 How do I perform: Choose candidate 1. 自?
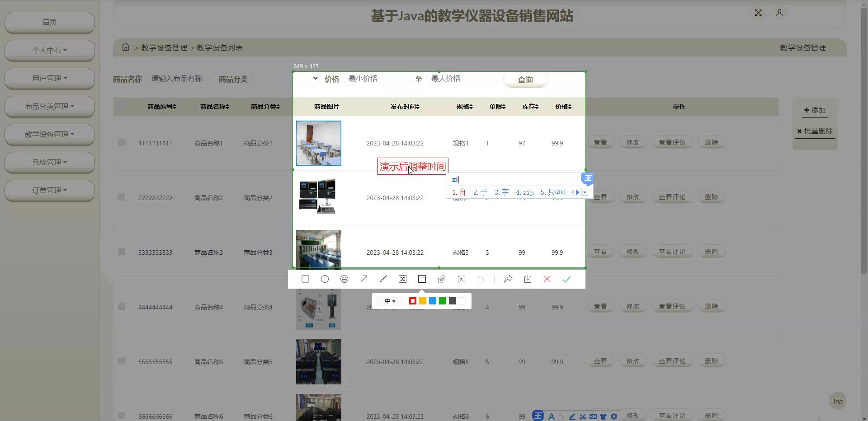click(x=459, y=192)
